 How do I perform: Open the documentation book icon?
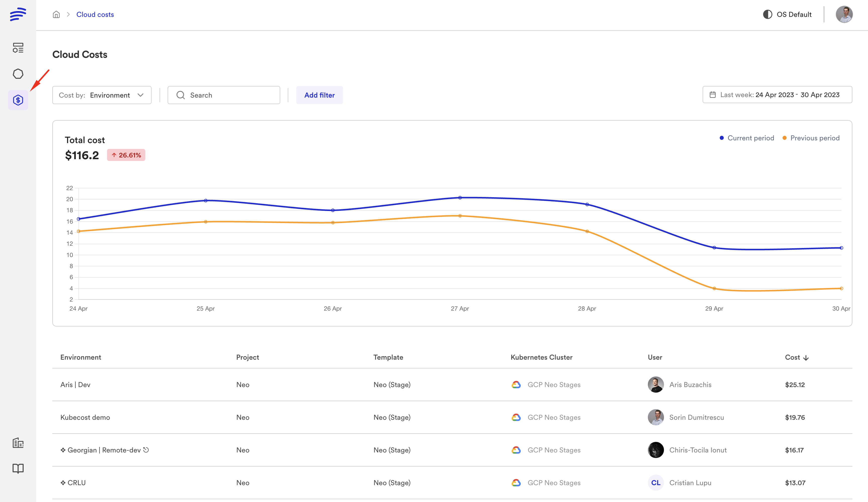point(18,469)
